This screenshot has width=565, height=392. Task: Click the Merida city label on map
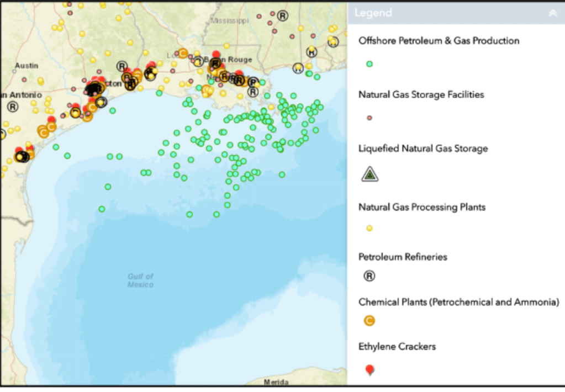(276, 382)
